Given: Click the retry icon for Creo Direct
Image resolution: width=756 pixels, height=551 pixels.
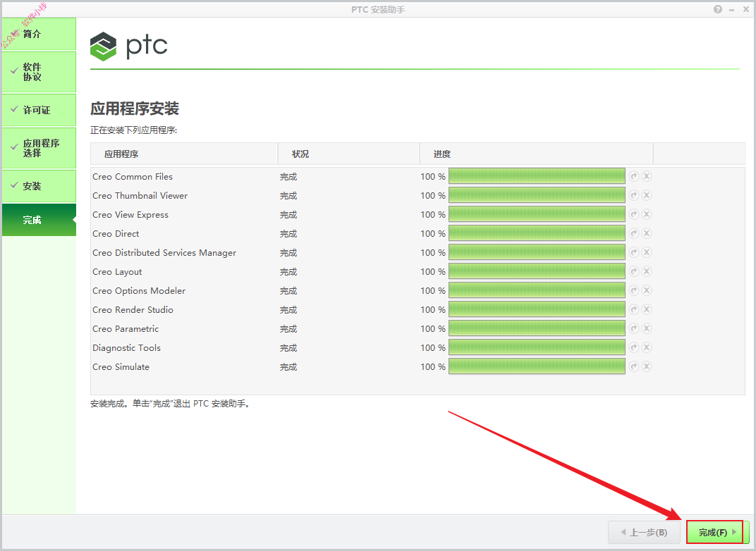Looking at the screenshot, I should click(634, 233).
